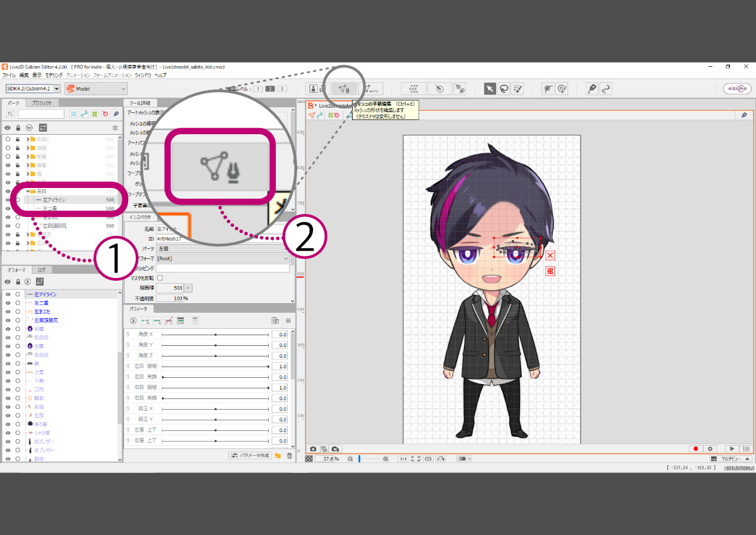Hide the 左目頭目尻 part in parts list
Viewport: 756px width, 535px height.
point(8,226)
